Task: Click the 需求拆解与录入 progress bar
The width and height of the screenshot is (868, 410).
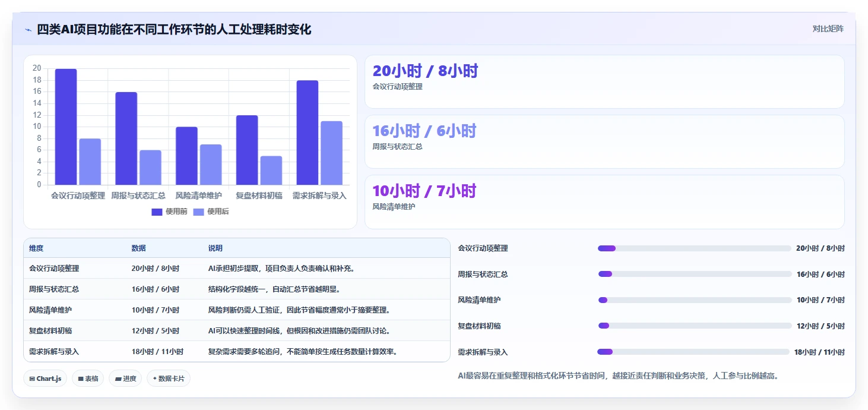Action: (x=693, y=352)
